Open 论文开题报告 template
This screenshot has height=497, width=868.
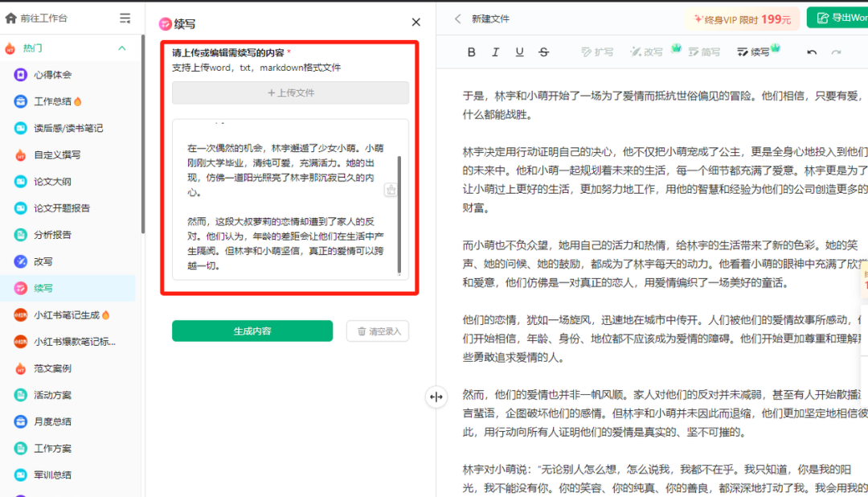(62, 208)
